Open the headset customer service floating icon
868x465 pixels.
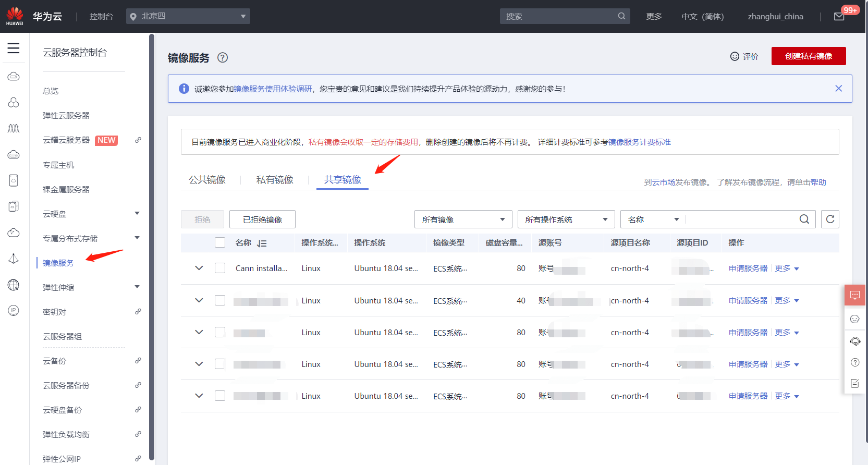point(855,341)
